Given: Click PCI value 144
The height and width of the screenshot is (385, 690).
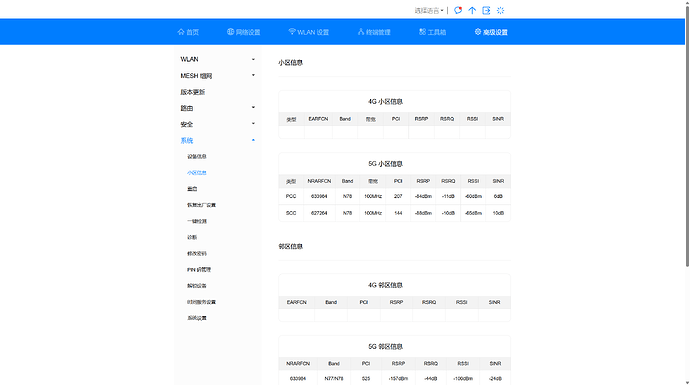Looking at the screenshot, I should tap(398, 213).
